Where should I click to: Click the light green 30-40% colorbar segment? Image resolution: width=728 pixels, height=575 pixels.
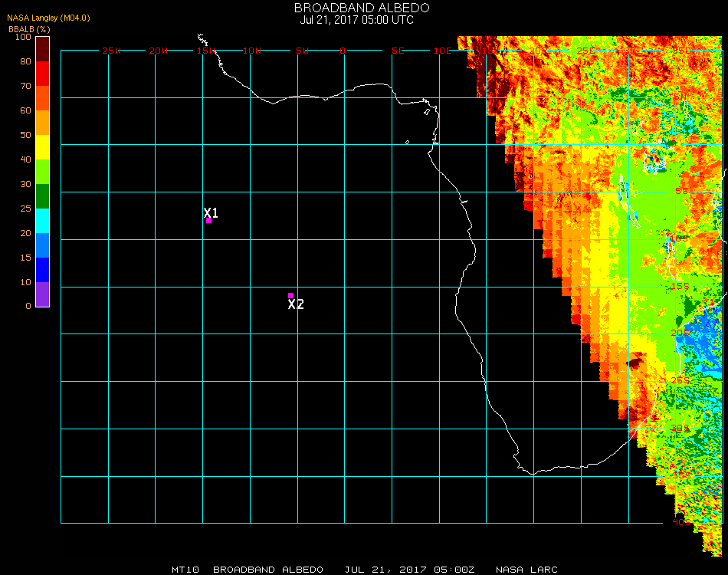coord(42,172)
